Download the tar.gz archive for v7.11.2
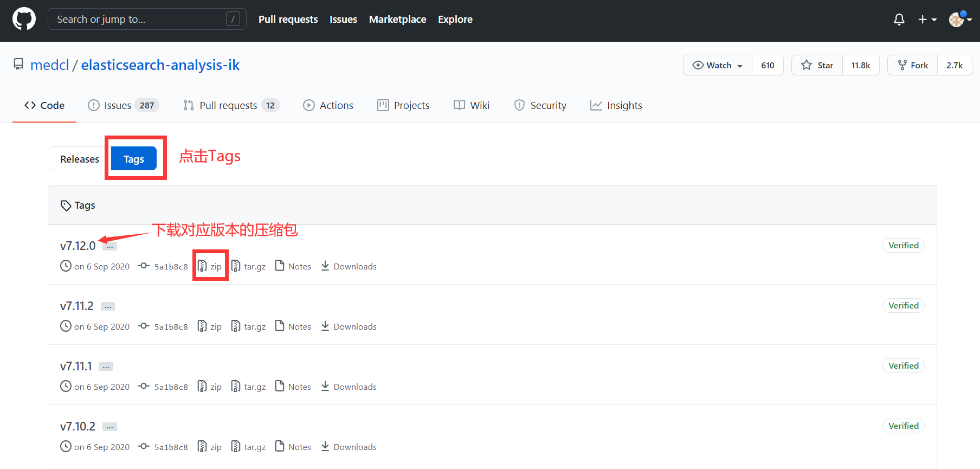This screenshot has height=469, width=980. coord(248,326)
